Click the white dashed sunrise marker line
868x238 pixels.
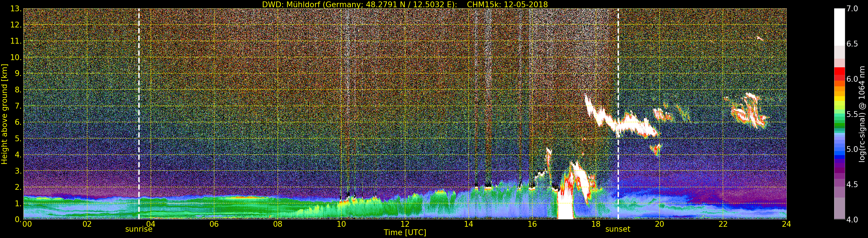[139, 114]
